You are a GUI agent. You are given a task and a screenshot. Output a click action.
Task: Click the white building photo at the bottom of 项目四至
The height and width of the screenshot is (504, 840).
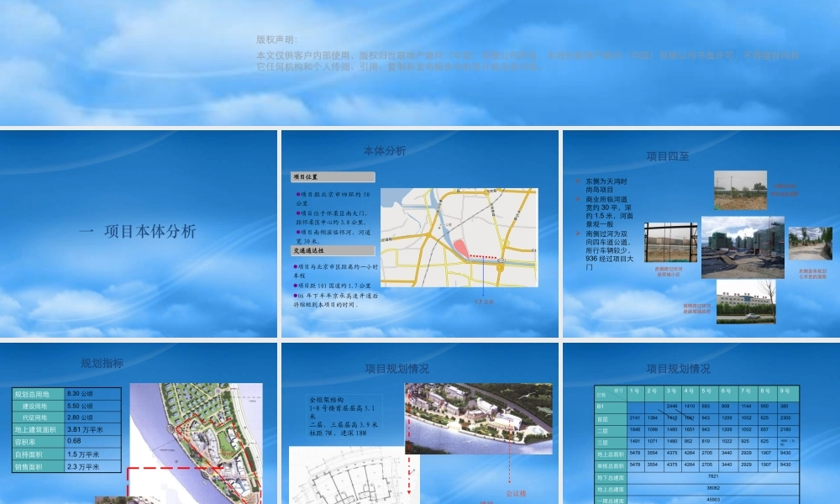point(746,302)
